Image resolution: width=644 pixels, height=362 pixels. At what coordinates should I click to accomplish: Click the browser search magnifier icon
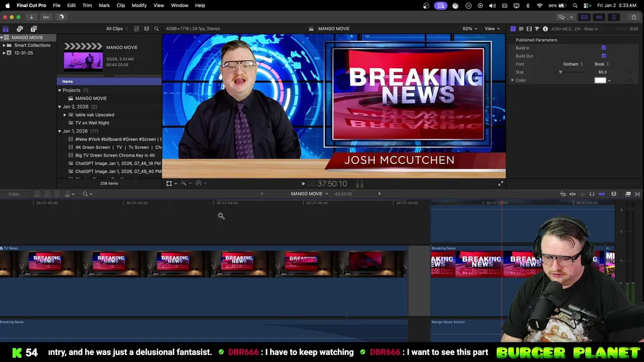pyautogui.click(x=156, y=29)
